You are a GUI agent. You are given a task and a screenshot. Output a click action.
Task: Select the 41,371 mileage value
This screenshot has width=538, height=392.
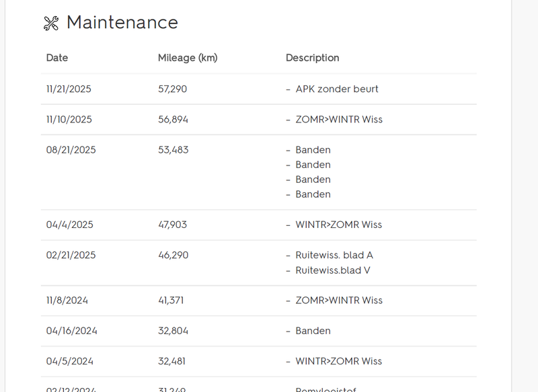point(171,301)
